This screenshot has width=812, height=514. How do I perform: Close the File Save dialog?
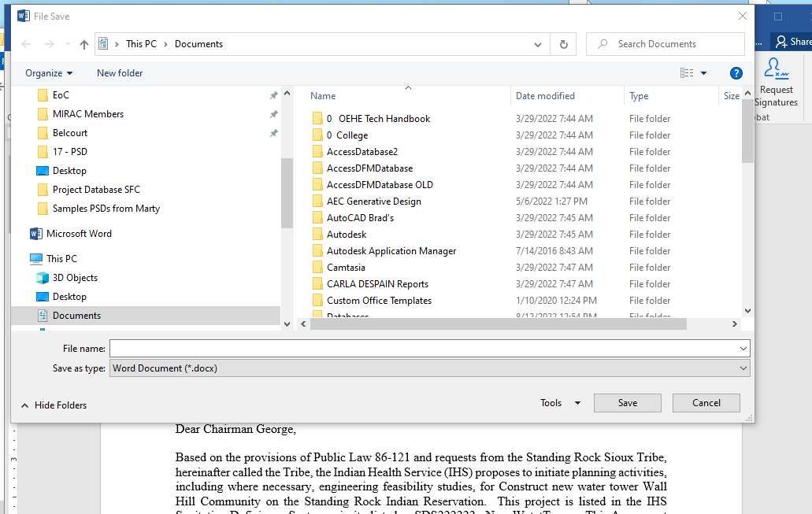pos(742,16)
